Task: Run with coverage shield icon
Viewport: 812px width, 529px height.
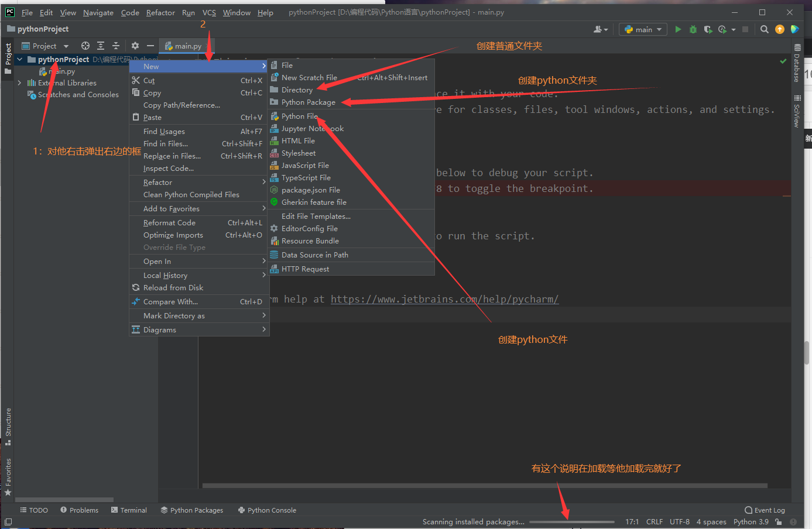Action: coord(708,29)
